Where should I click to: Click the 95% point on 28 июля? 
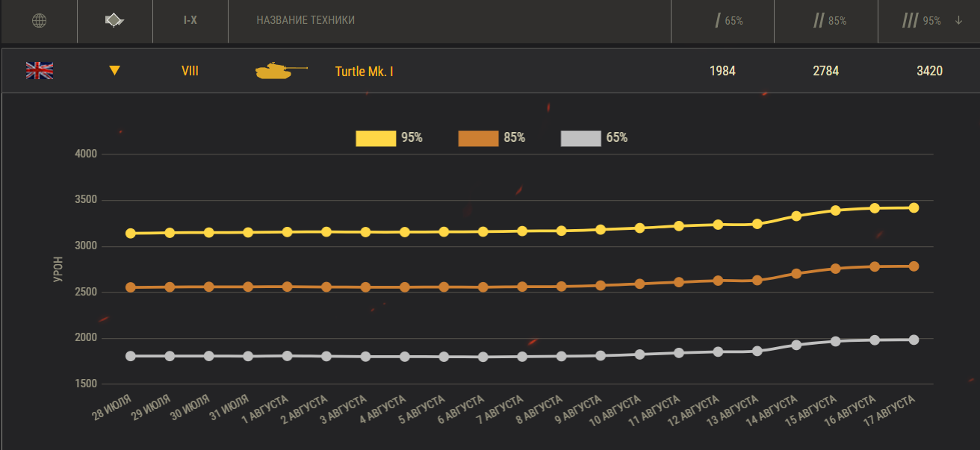[131, 234]
